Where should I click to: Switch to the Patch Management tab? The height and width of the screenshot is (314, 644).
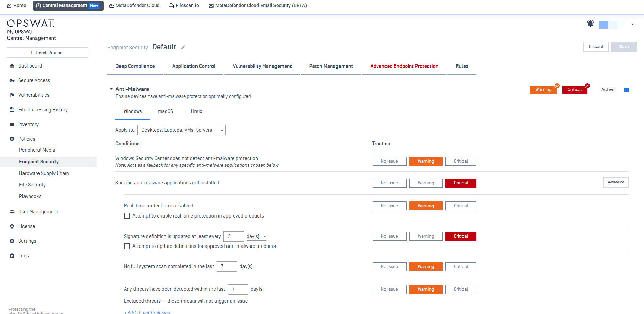(x=331, y=66)
